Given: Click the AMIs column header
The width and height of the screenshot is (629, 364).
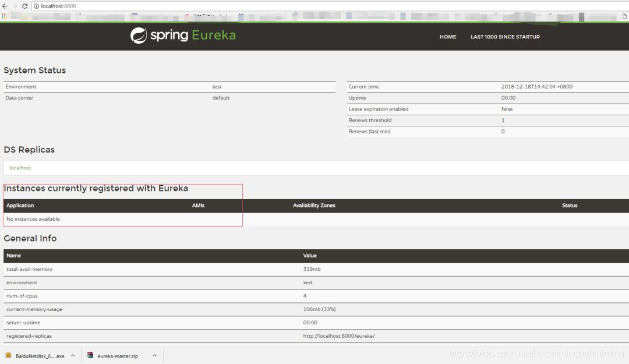Looking at the screenshot, I should [198, 205].
